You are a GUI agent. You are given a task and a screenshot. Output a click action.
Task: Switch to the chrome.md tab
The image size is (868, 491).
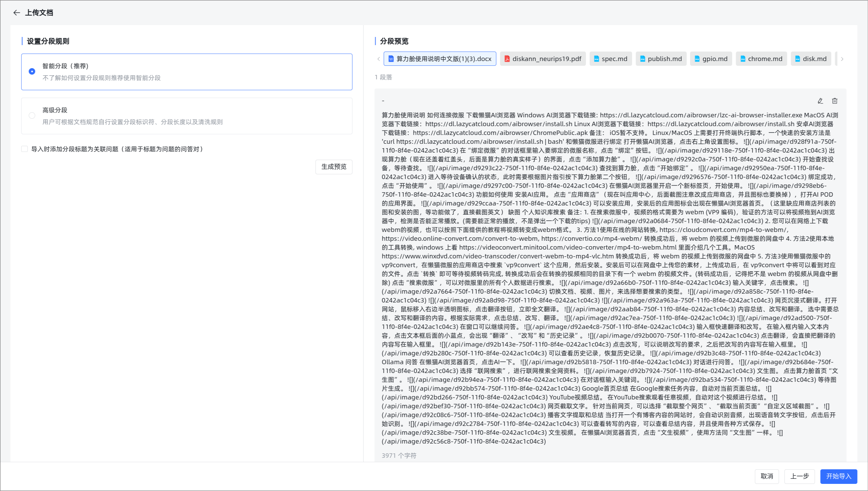coord(761,59)
